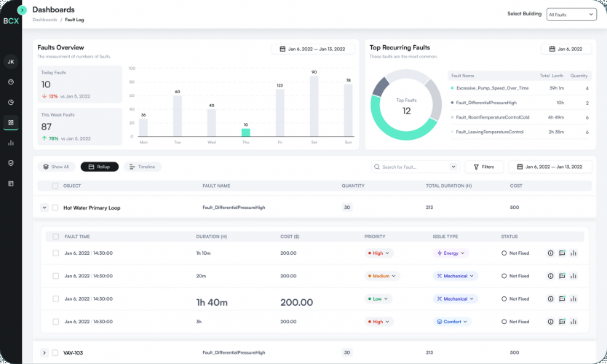The image size is (607, 364).
Task: Open the bar chart icon in sidebar
Action: pyautogui.click(x=11, y=143)
